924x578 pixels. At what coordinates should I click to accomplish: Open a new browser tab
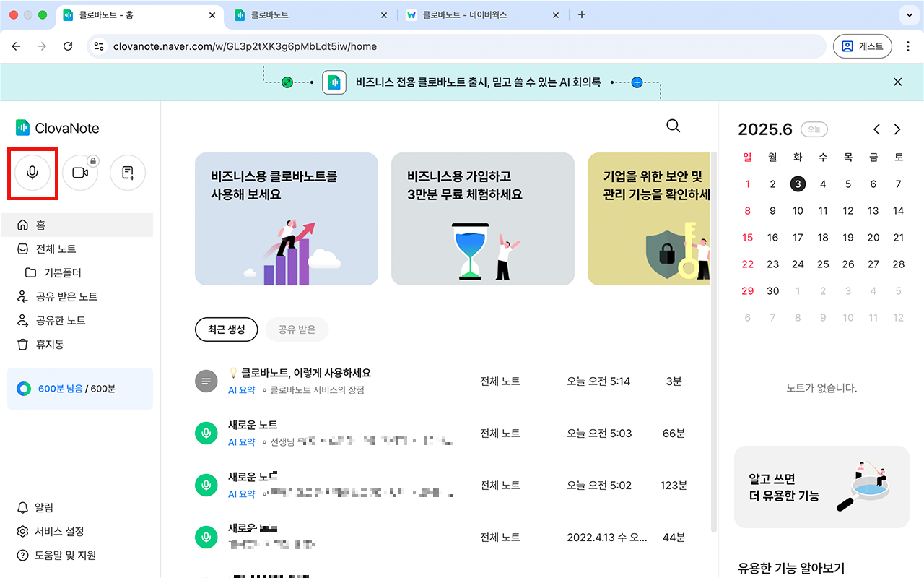coord(582,14)
